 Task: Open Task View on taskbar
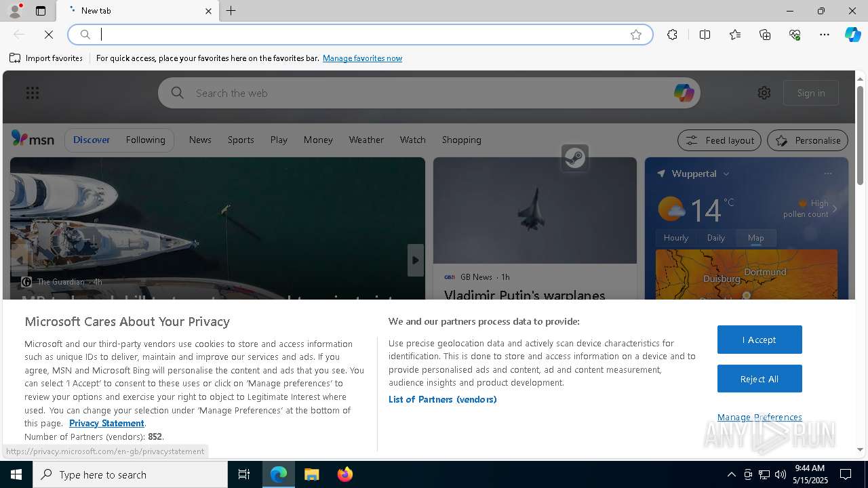244,474
